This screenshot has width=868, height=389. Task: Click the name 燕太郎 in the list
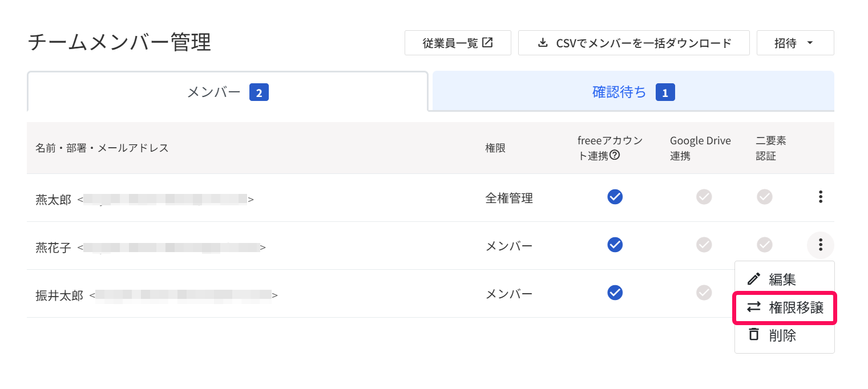(x=54, y=200)
